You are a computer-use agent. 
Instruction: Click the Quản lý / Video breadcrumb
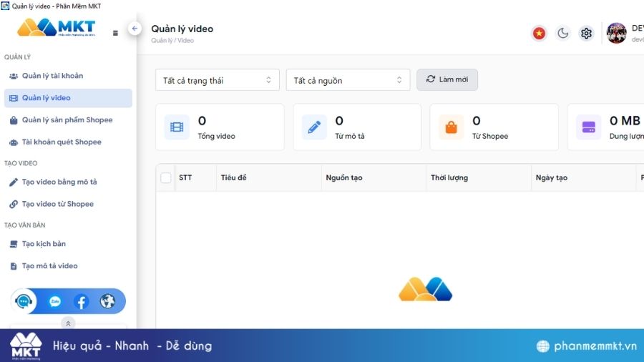[x=172, y=41]
